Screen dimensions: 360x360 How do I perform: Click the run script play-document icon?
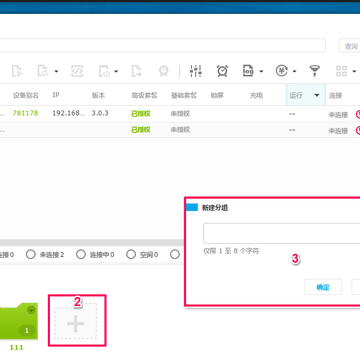coord(17,71)
